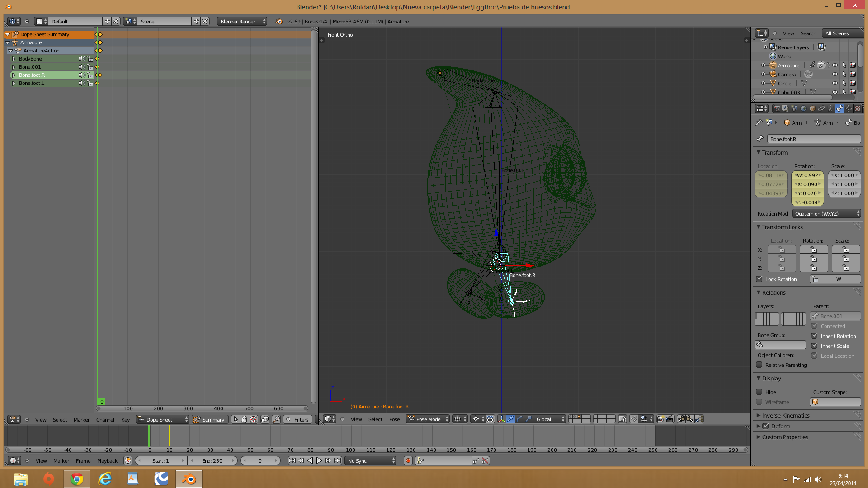The width and height of the screenshot is (868, 488).
Task: Open the Bone Constraints properties tab
Action: pos(849,108)
